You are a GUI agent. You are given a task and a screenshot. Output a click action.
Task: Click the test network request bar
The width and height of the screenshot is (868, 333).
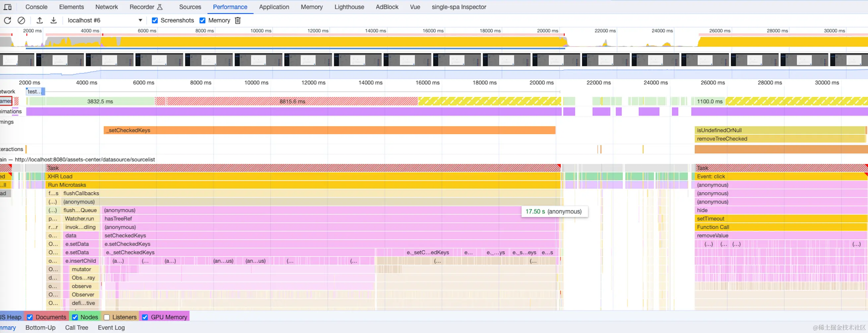coord(35,91)
